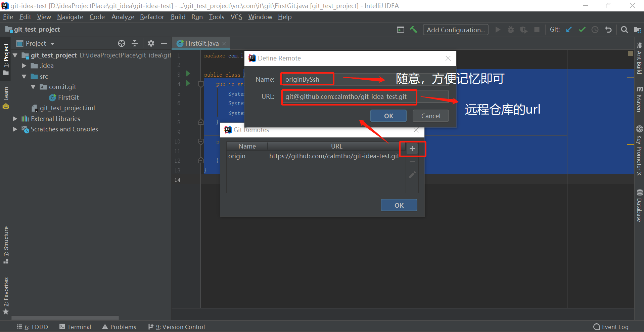The height and width of the screenshot is (332, 644).
Task: Toggle the 9: Version Control tool window
Action: 177,327
